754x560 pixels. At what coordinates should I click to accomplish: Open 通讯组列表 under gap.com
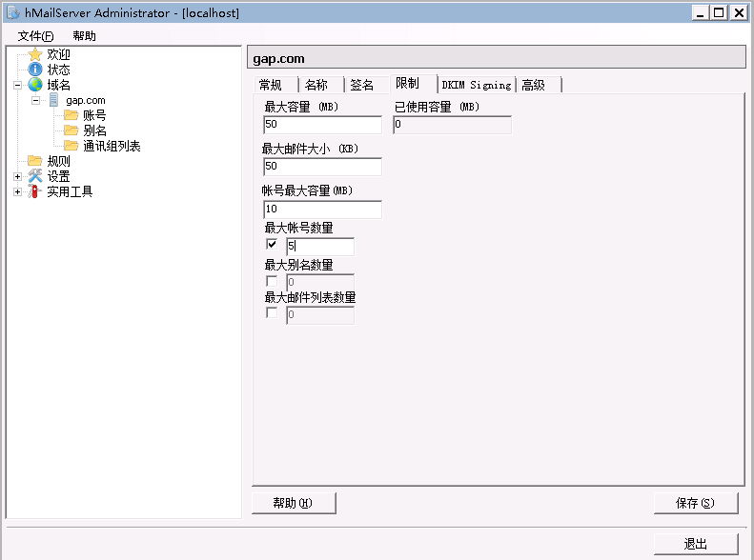coord(112,146)
